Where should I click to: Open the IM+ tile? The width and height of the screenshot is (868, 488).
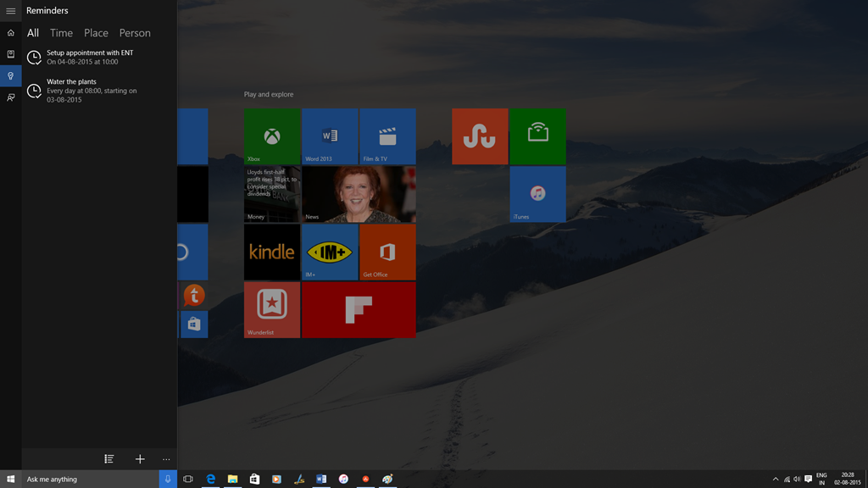pos(330,252)
